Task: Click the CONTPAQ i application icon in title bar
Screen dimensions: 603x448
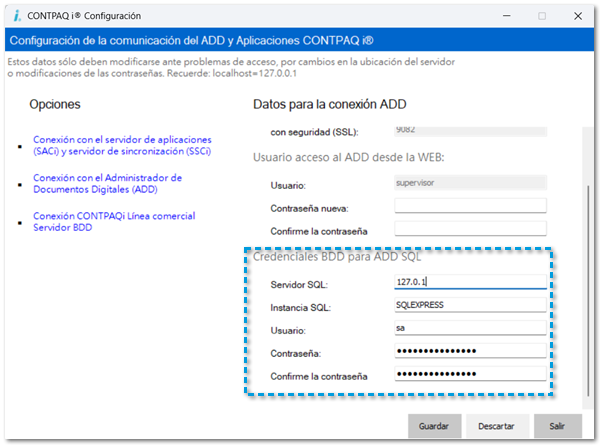Action: pos(17,16)
